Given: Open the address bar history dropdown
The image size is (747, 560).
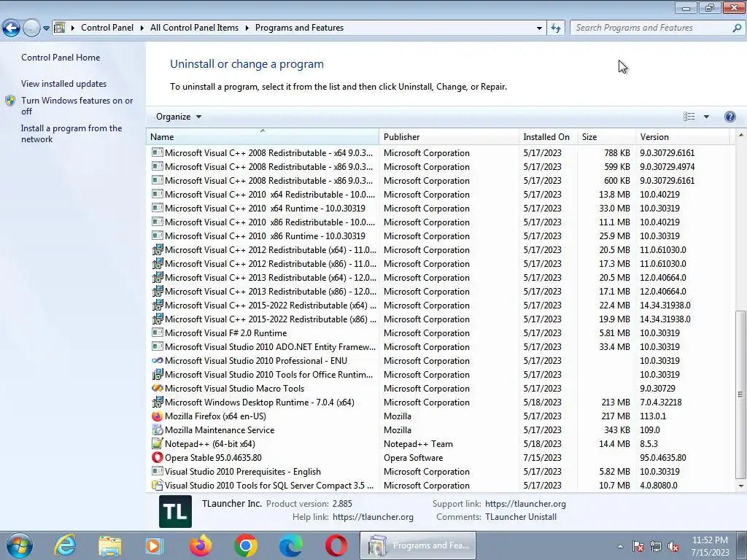Looking at the screenshot, I should [x=539, y=28].
